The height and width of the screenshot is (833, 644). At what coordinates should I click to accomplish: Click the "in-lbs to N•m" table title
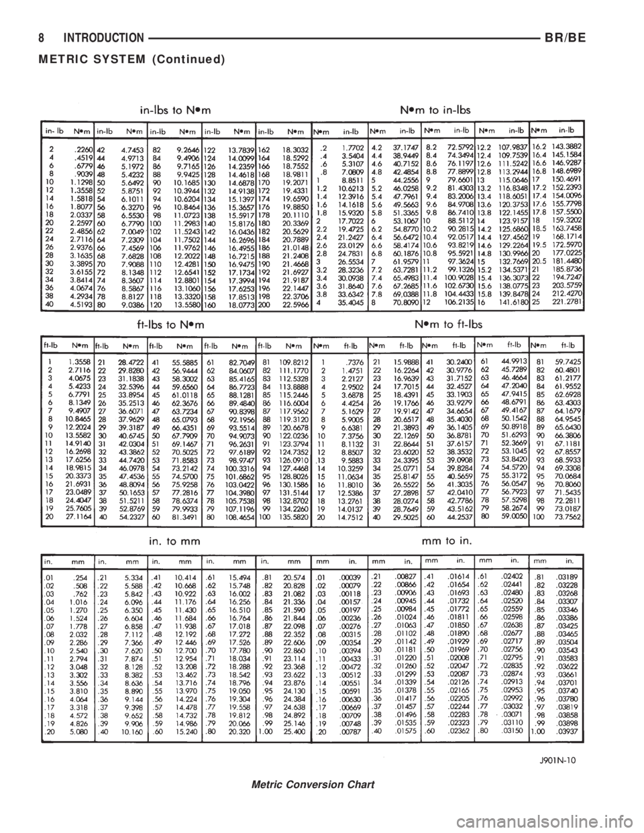click(x=176, y=109)
